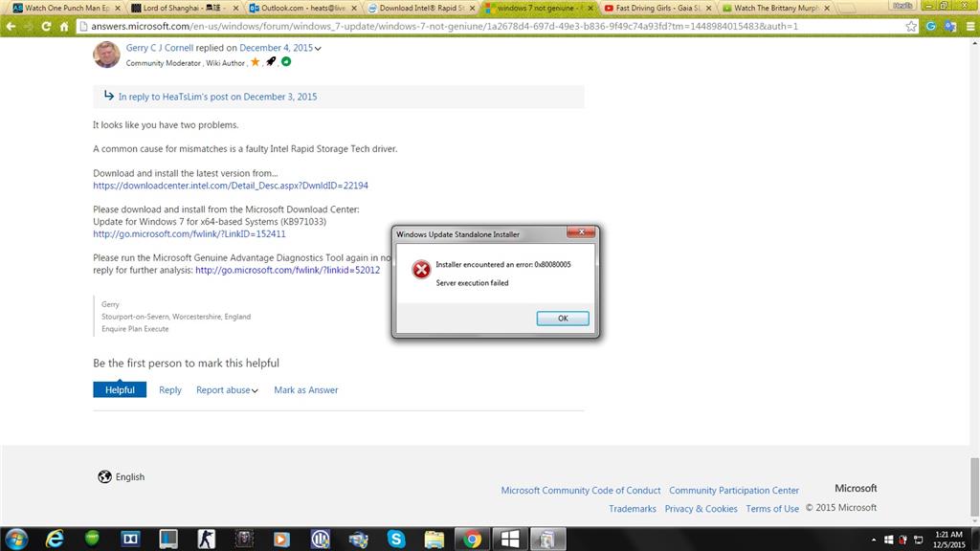Click the rocket badge icon
Viewport: 980px width, 551px height.
tap(271, 61)
